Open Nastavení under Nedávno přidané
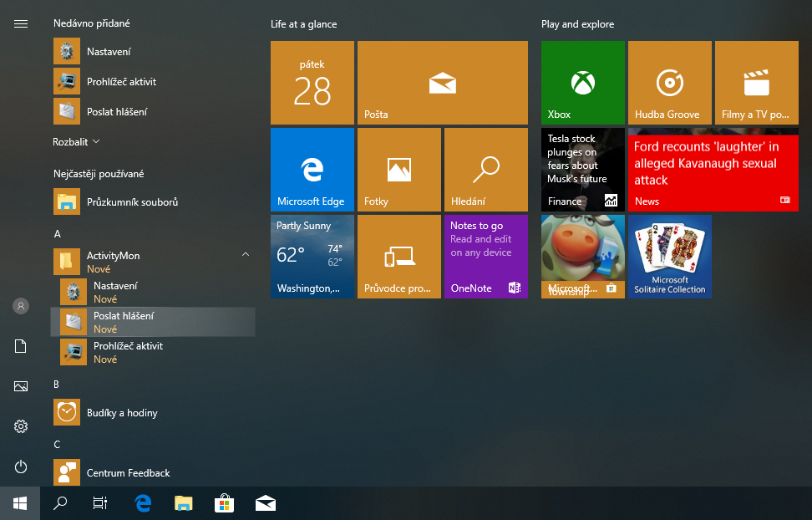 [x=153, y=51]
